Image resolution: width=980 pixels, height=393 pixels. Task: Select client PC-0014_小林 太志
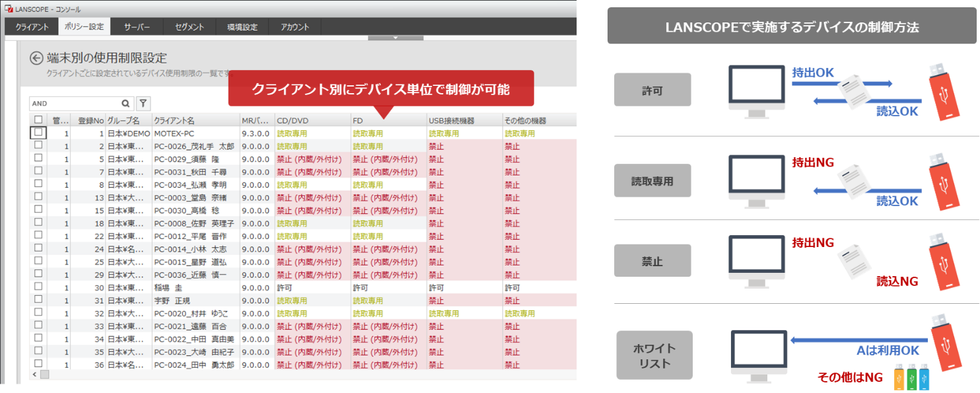[190, 250]
